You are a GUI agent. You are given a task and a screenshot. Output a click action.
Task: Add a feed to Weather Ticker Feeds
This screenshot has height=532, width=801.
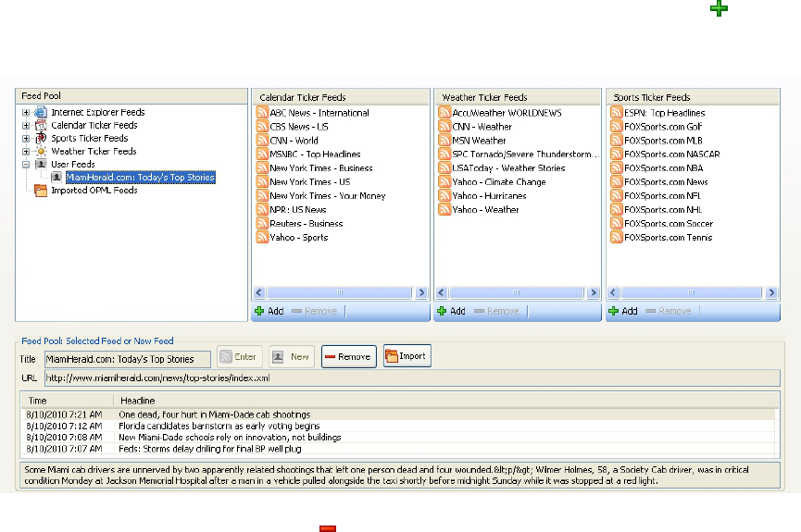451,311
